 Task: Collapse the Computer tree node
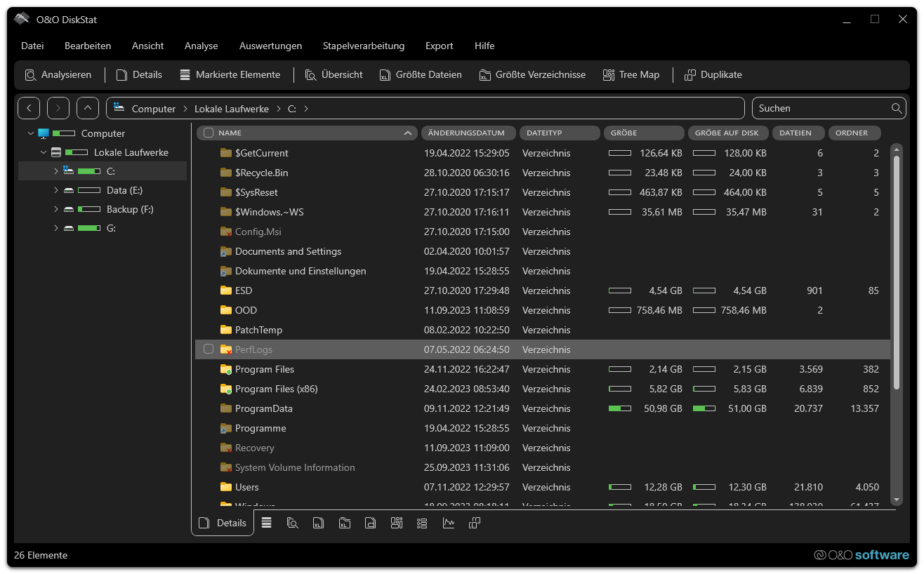pos(31,133)
